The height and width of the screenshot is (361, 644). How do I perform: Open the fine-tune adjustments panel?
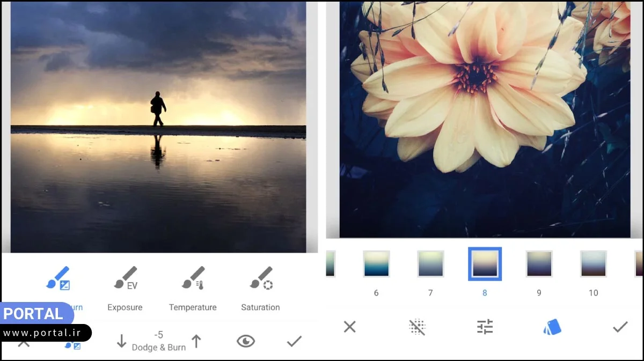[x=485, y=326]
